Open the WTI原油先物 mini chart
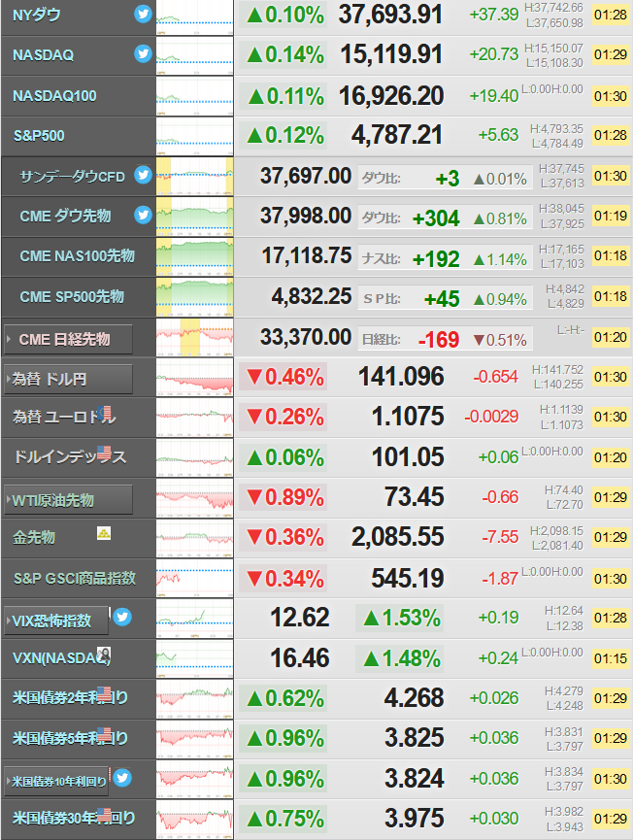The width and height of the screenshot is (634, 840). 195,498
